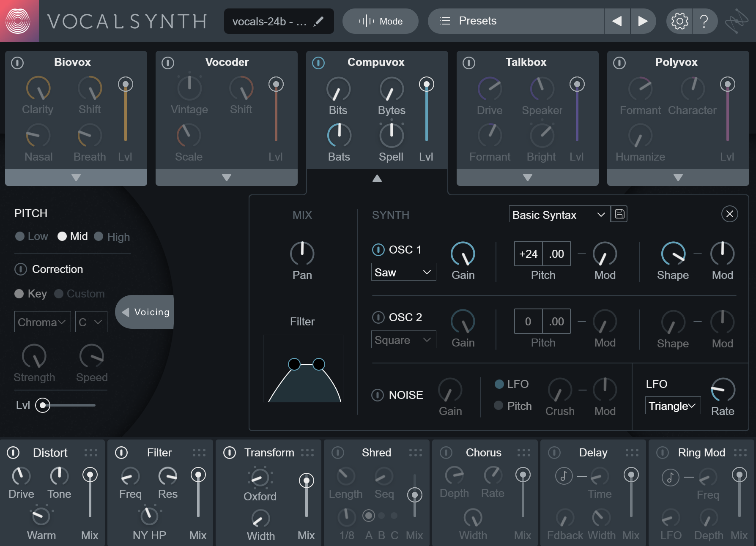Expand the Talkbox advanced panel arrow
756x546 pixels.
click(528, 177)
